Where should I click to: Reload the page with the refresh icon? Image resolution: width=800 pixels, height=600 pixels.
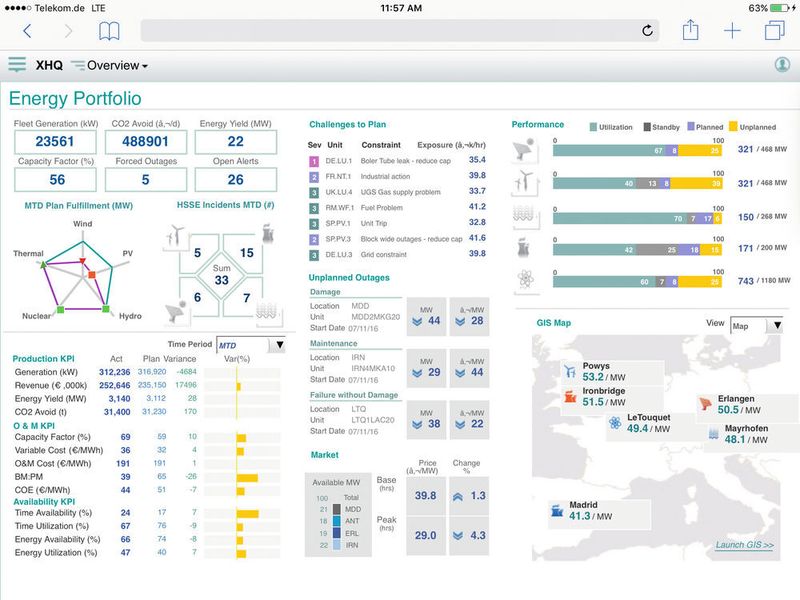[x=647, y=31]
